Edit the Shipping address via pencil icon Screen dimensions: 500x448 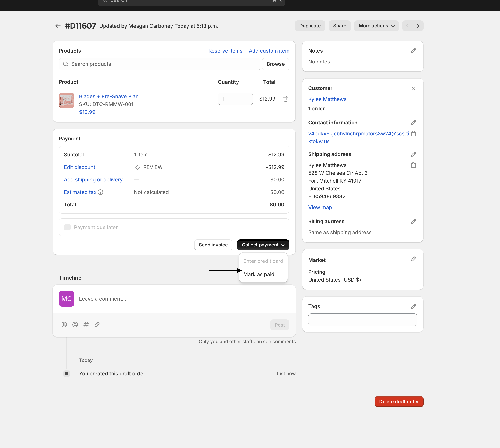[413, 154]
